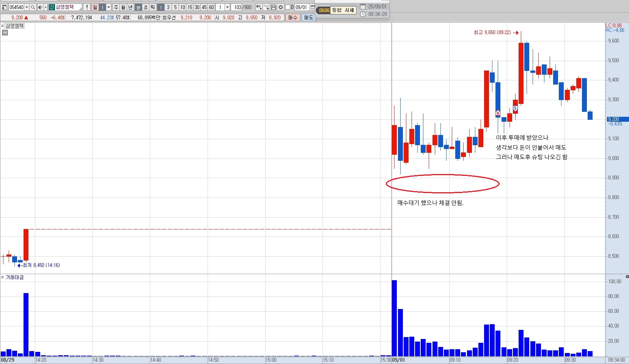
Task: Expand the minute interval dropdown after 60
Action: (x=227, y=7)
